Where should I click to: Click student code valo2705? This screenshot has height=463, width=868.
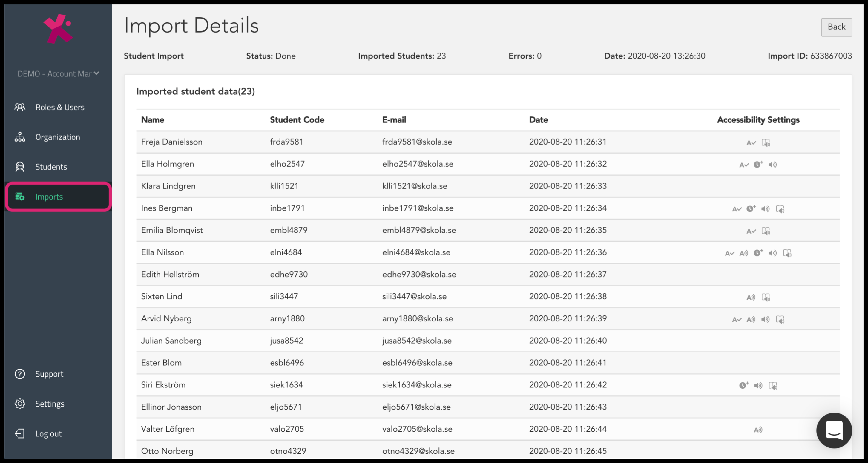click(x=287, y=429)
